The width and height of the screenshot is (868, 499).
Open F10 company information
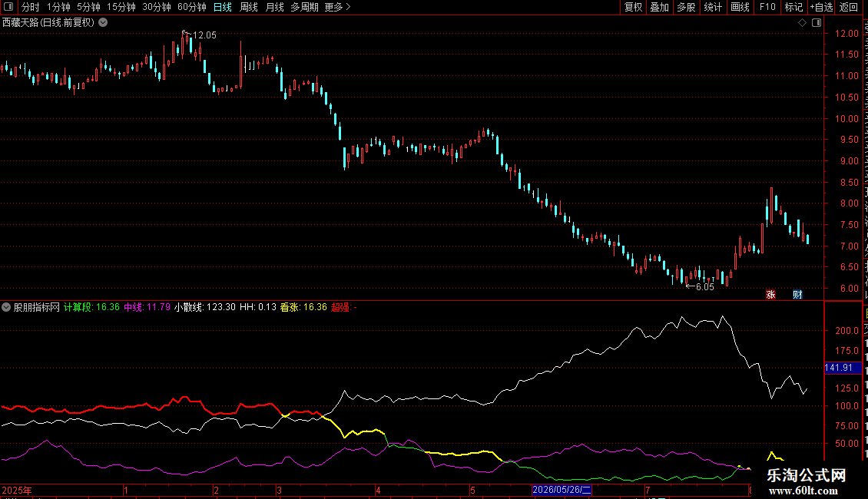[x=767, y=7]
